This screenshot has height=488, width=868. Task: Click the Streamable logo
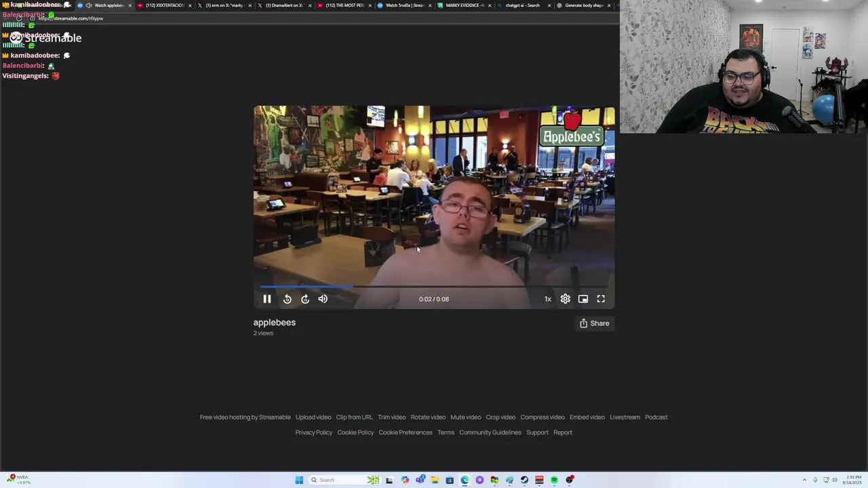(x=46, y=38)
